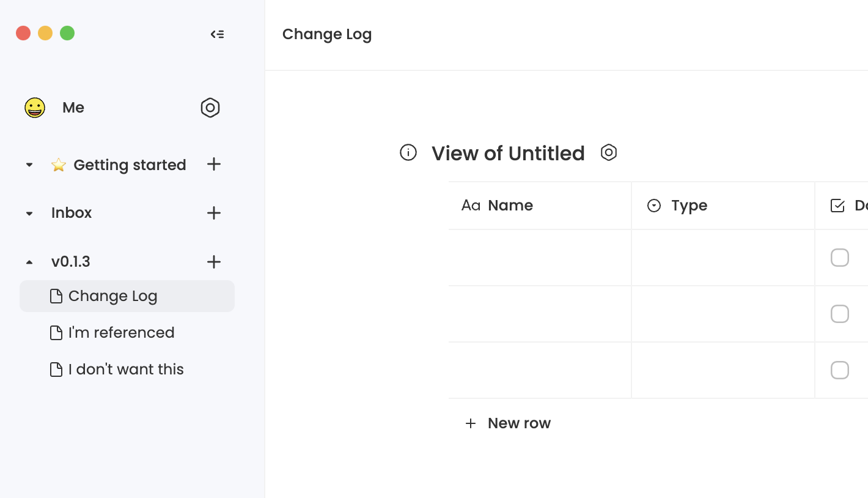Image resolution: width=868 pixels, height=498 pixels.
Task: Add a page under v0.1.3
Action: tap(214, 262)
